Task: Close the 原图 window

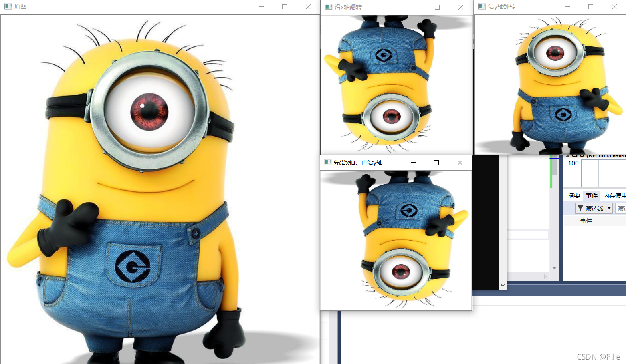Action: tap(308, 7)
